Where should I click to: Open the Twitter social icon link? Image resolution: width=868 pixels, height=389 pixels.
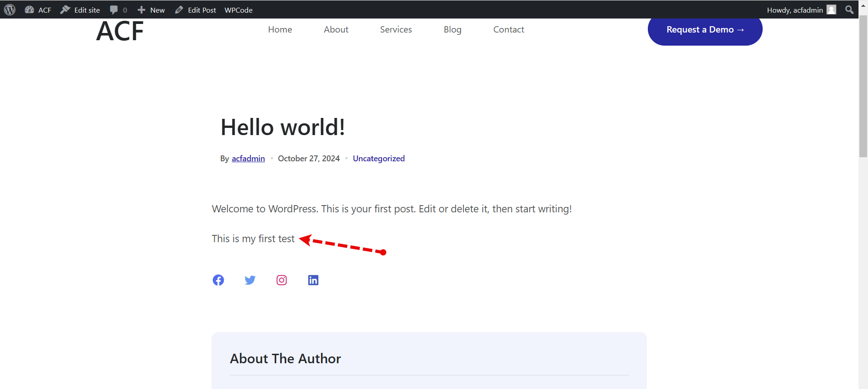pos(250,280)
